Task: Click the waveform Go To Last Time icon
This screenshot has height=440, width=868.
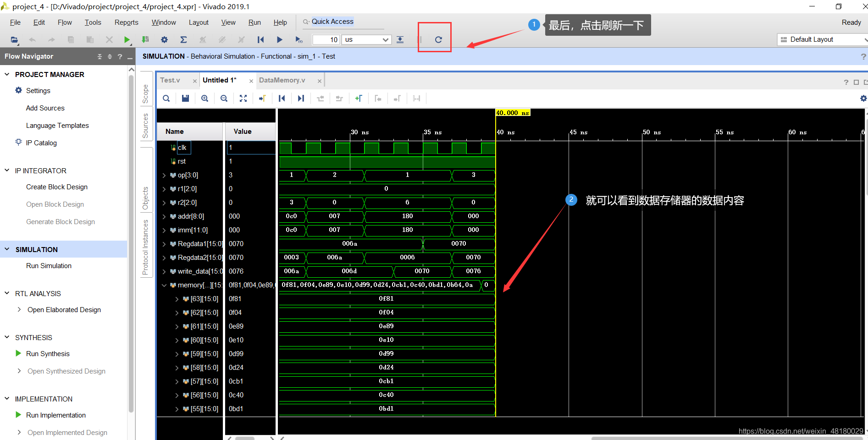Action: pyautogui.click(x=301, y=98)
